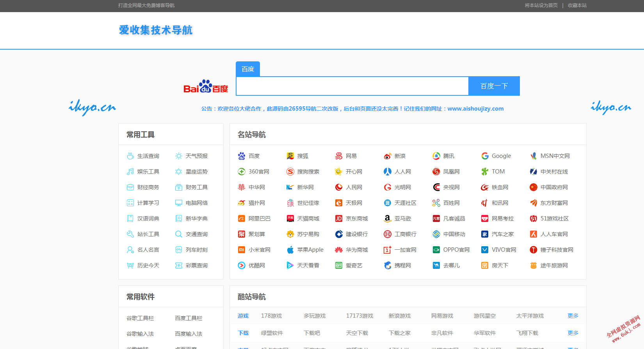Screen dimensions: 644x349
Task: Open the 汽车之家 link
Action: 503,234
